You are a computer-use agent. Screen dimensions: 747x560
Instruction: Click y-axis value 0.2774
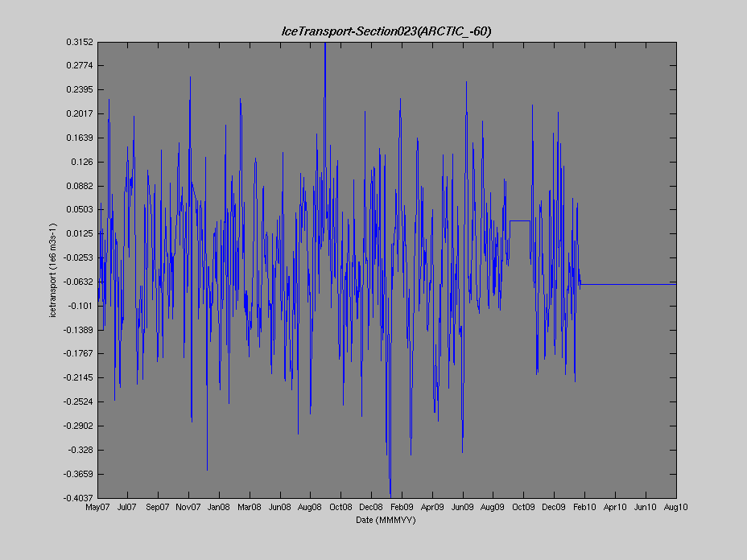click(80, 65)
